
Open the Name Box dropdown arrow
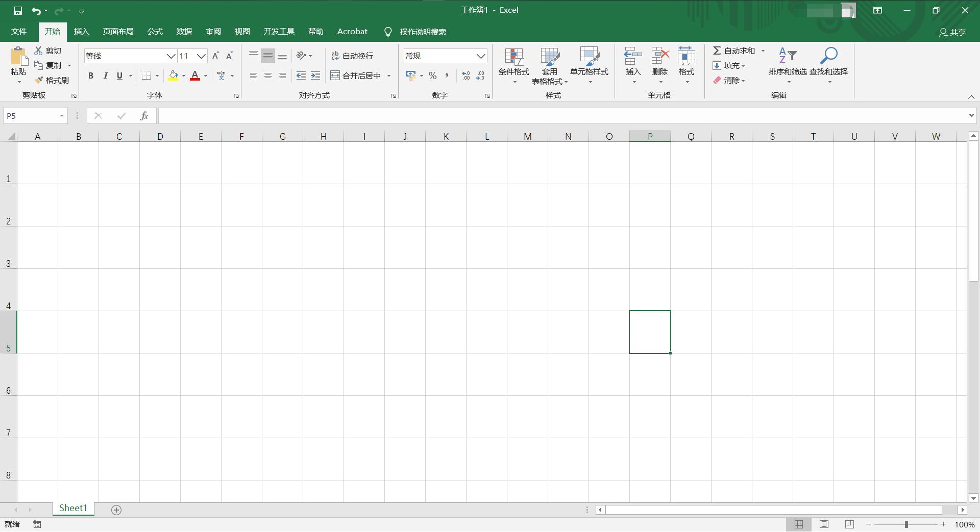click(62, 116)
